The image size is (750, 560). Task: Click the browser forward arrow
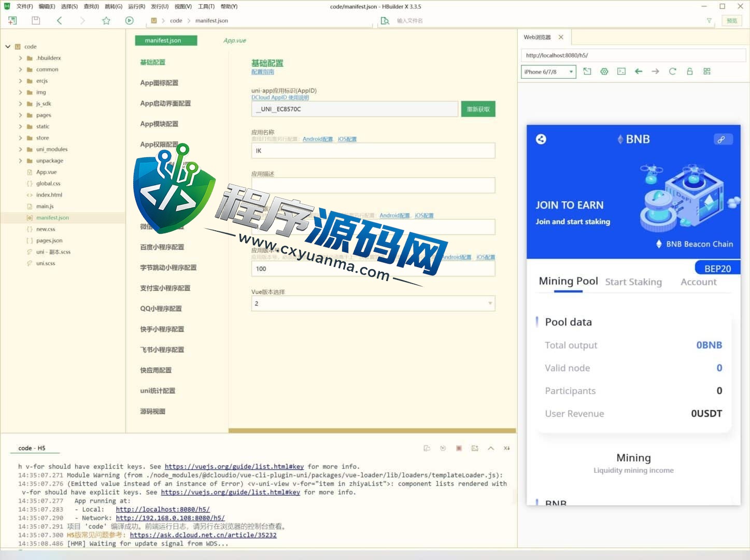tap(656, 72)
